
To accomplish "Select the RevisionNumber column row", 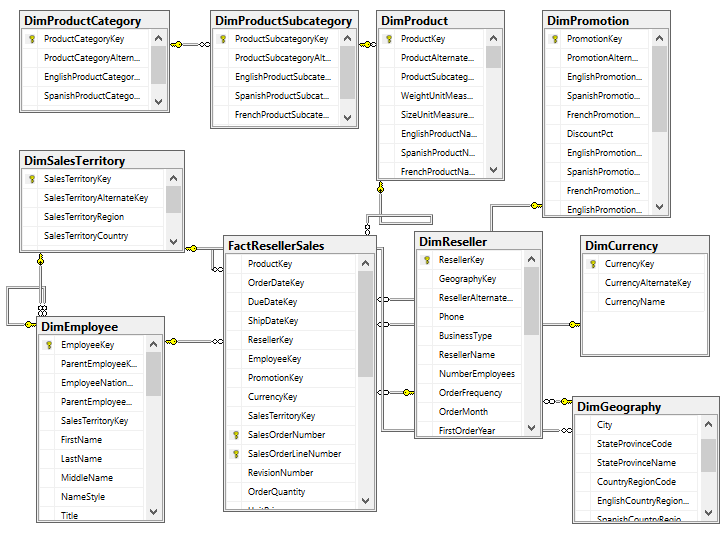I will (291, 473).
